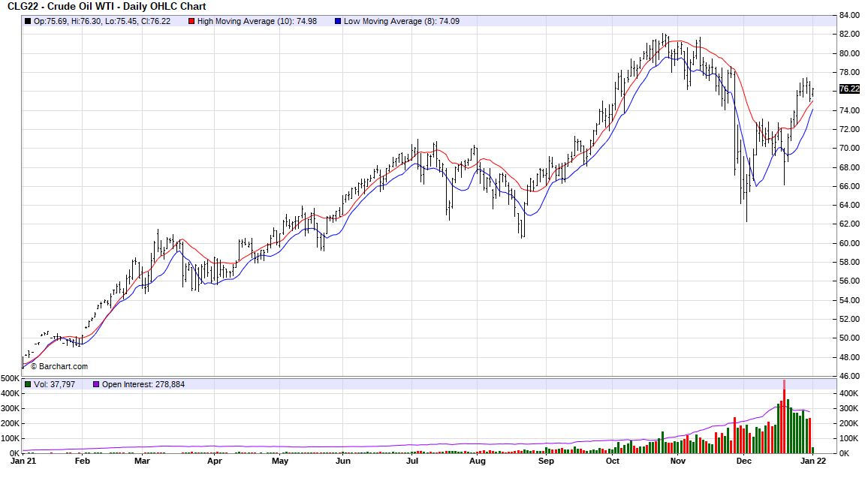The width and height of the screenshot is (868, 484).
Task: Click the Jul month axis label
Action: coord(412,461)
